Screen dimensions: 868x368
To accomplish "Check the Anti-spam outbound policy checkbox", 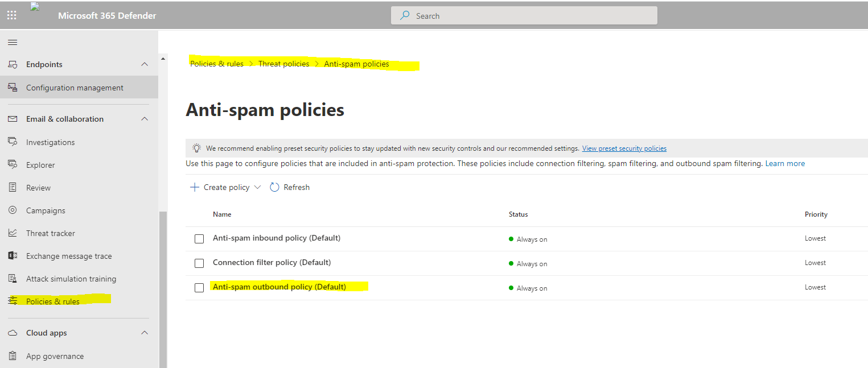I will [x=199, y=288].
